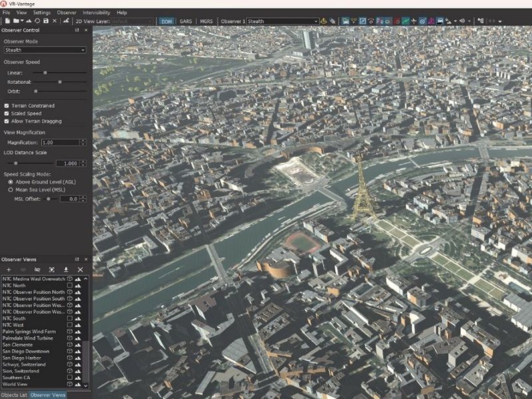
Task: Select Mean Sea Level (MSL) radio button
Action: [11, 190]
